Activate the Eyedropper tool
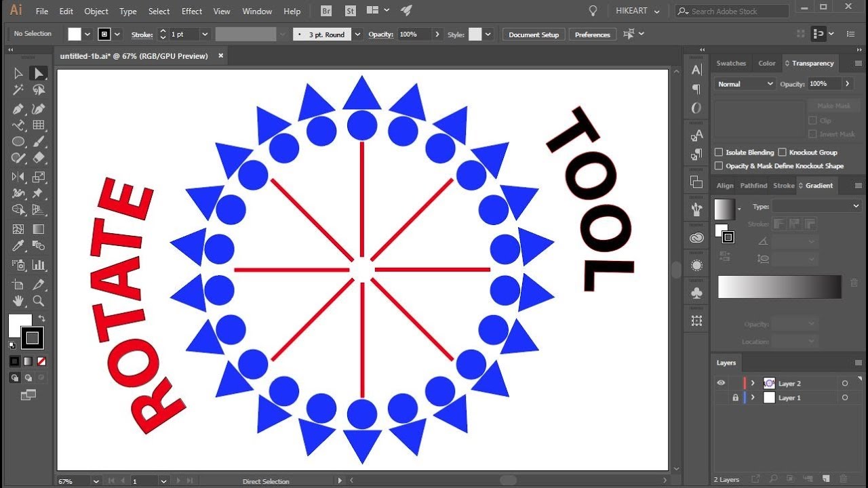 point(18,246)
